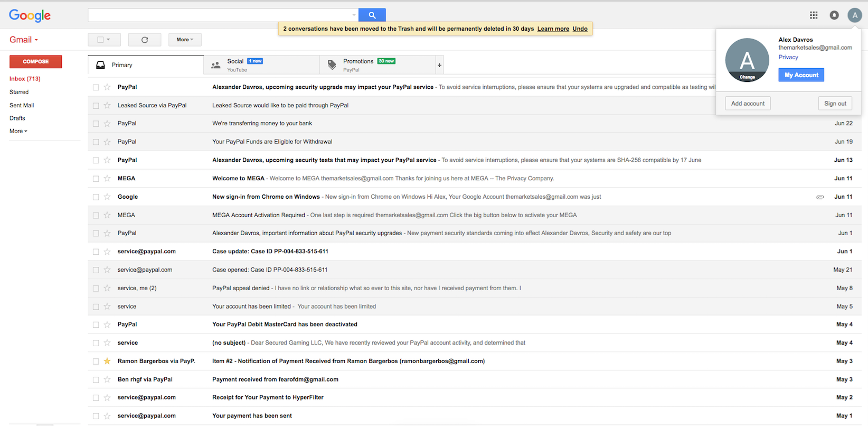Expand the More actions toolbar dropdown
Viewport: 868px width, 426px height.
point(185,40)
